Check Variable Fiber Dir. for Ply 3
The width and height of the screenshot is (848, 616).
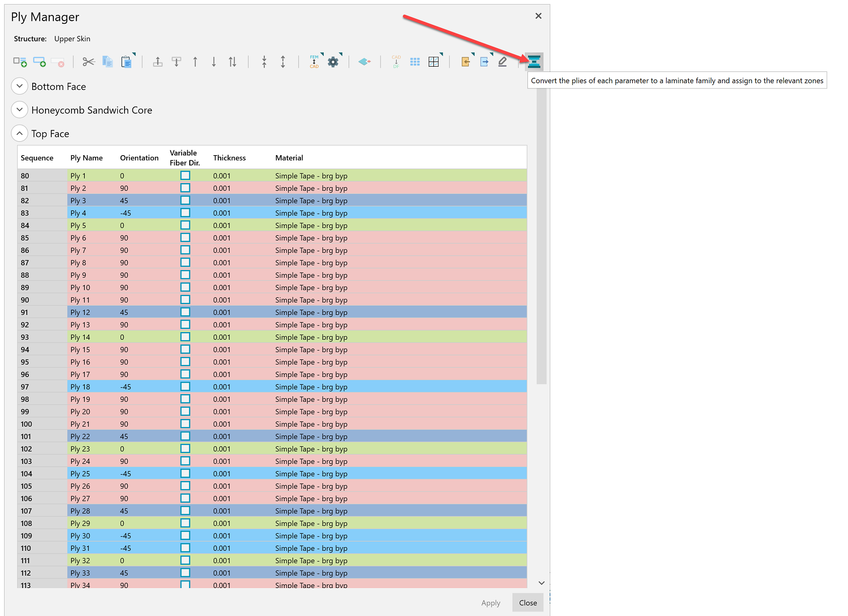coord(185,200)
